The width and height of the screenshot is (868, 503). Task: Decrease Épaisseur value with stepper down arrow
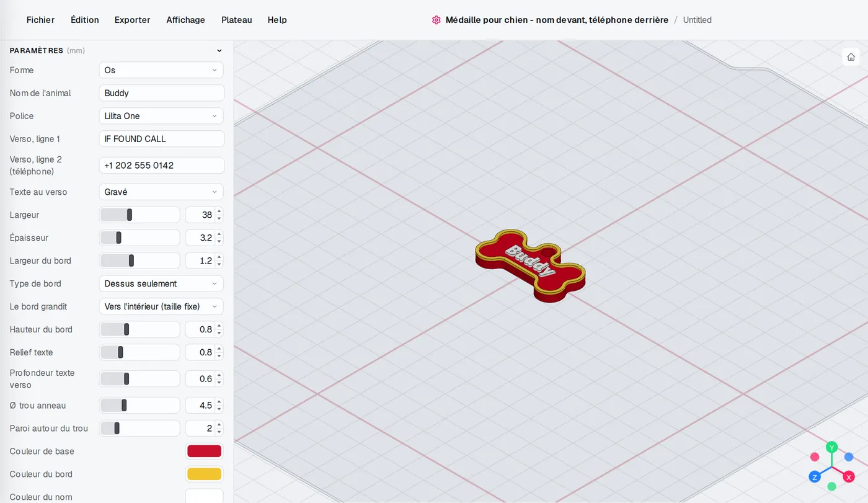pyautogui.click(x=219, y=241)
